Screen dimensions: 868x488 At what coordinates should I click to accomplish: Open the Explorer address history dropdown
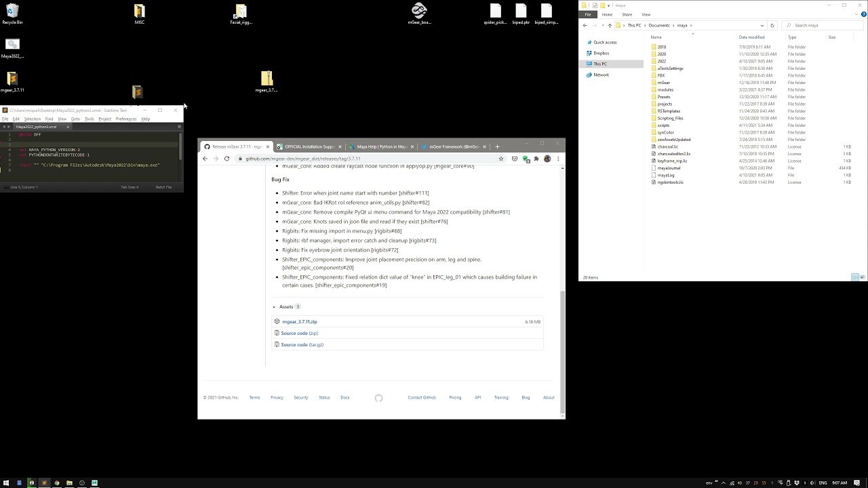pyautogui.click(x=763, y=25)
